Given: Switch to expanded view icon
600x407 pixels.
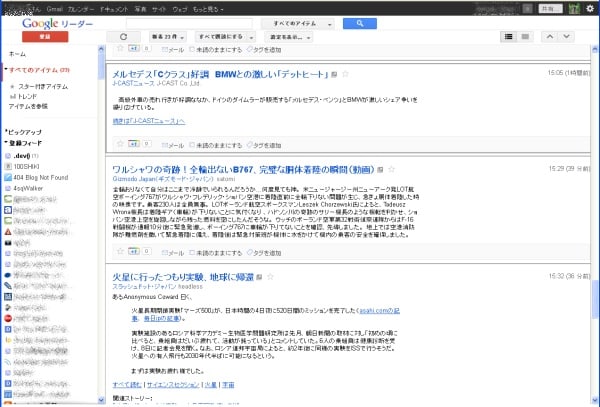Looking at the screenshot, I should 525,37.
